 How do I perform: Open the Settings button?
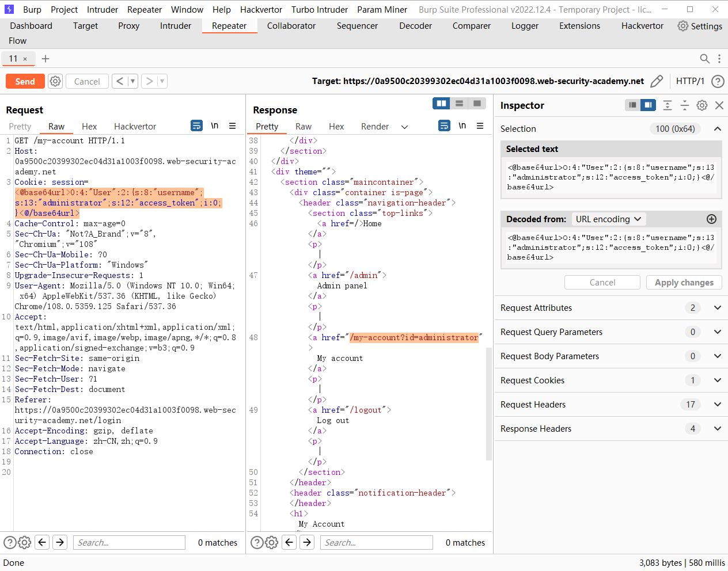pyautogui.click(x=700, y=26)
